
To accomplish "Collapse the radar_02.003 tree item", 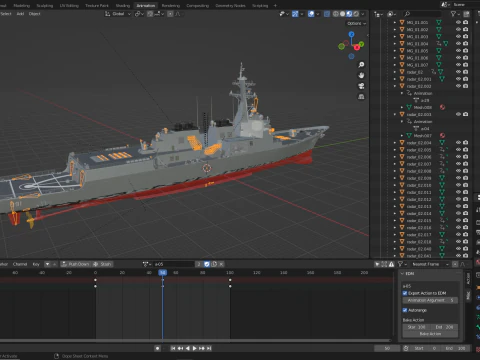I will pos(395,114).
